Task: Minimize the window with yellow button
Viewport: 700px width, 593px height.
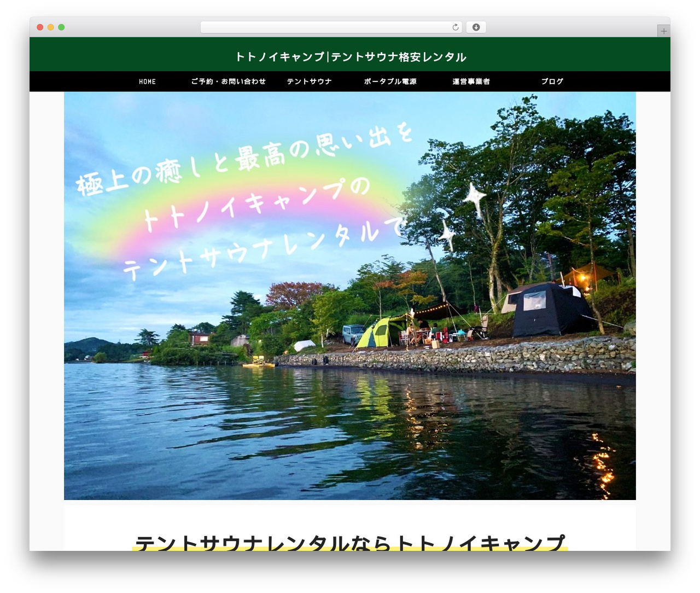Action: click(x=51, y=27)
